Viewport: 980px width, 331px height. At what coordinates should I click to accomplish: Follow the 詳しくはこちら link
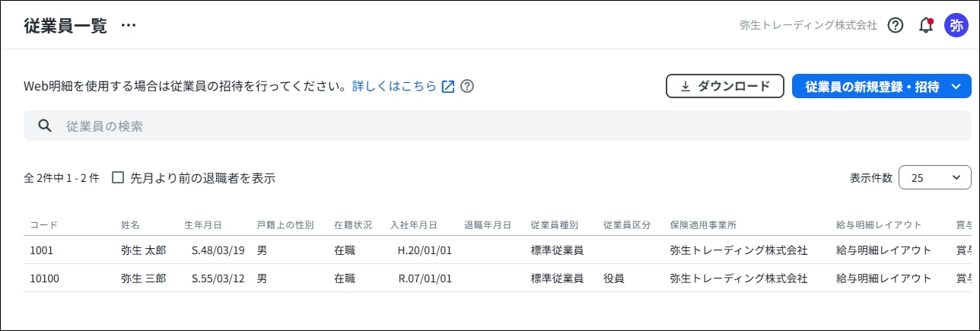tap(394, 86)
